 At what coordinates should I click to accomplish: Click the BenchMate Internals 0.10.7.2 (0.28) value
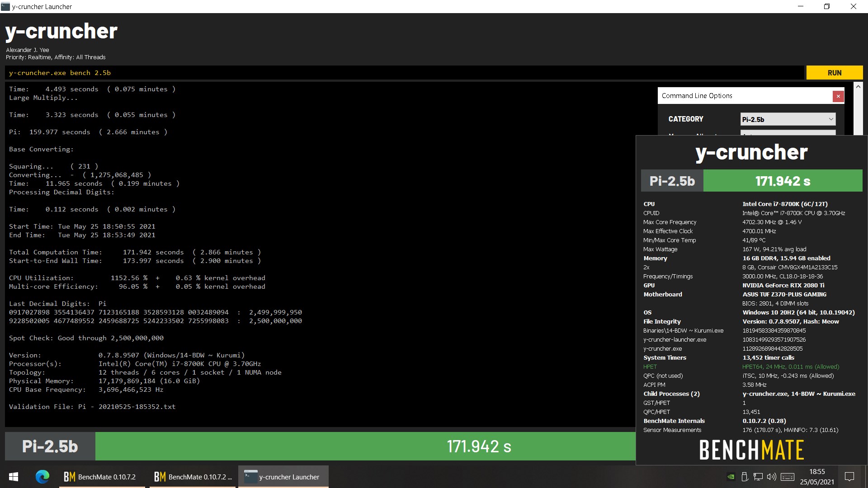pos(764,421)
